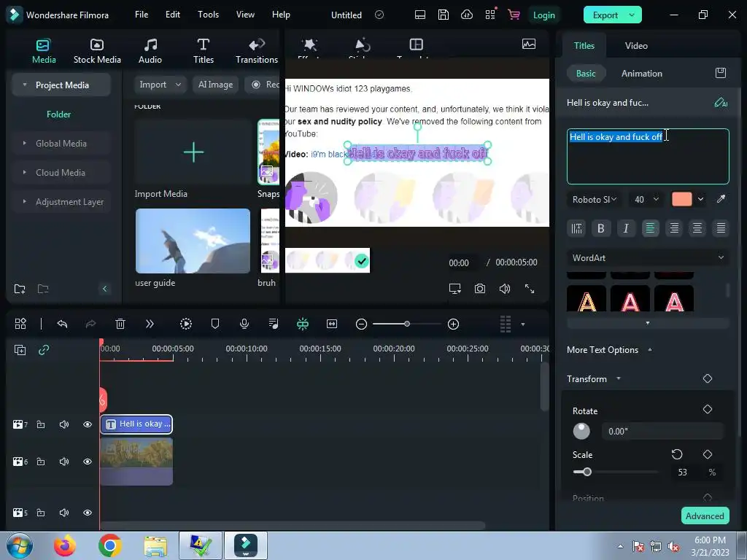Select the user guide thumbnail
Image resolution: width=747 pixels, height=560 pixels.
193,241
